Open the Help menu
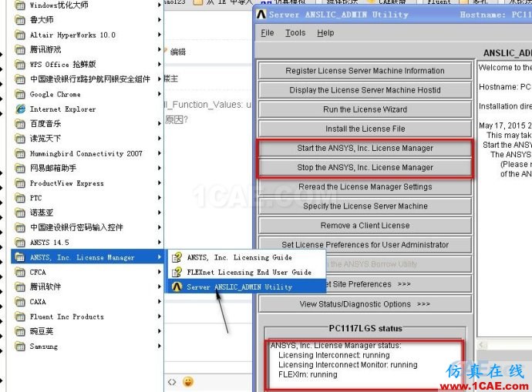Image resolution: width=532 pixels, height=392 pixels. [x=325, y=33]
